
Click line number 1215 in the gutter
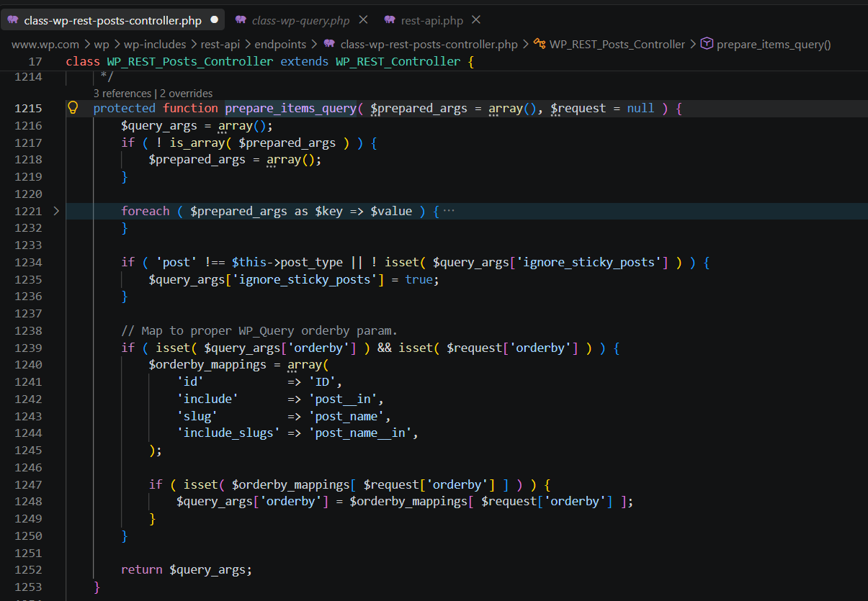[x=28, y=108]
